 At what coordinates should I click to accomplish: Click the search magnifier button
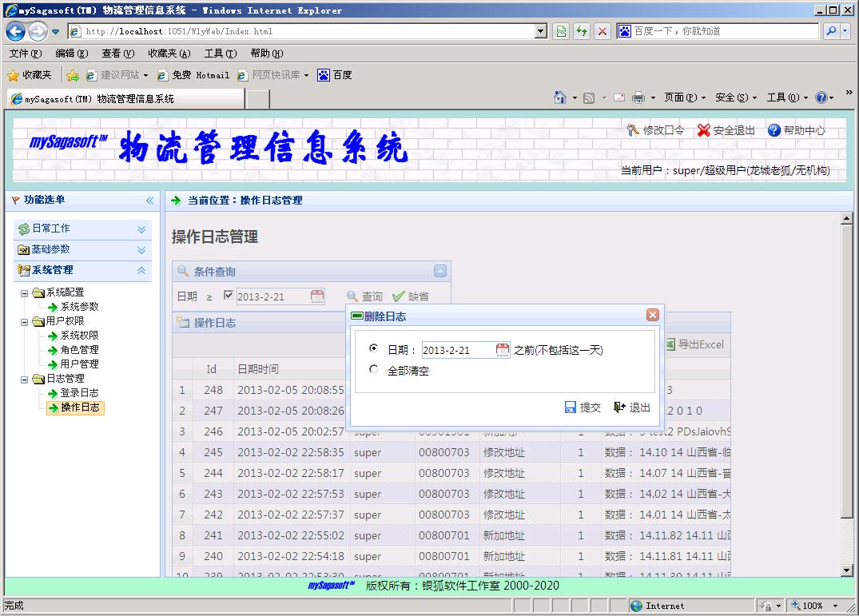[831, 31]
